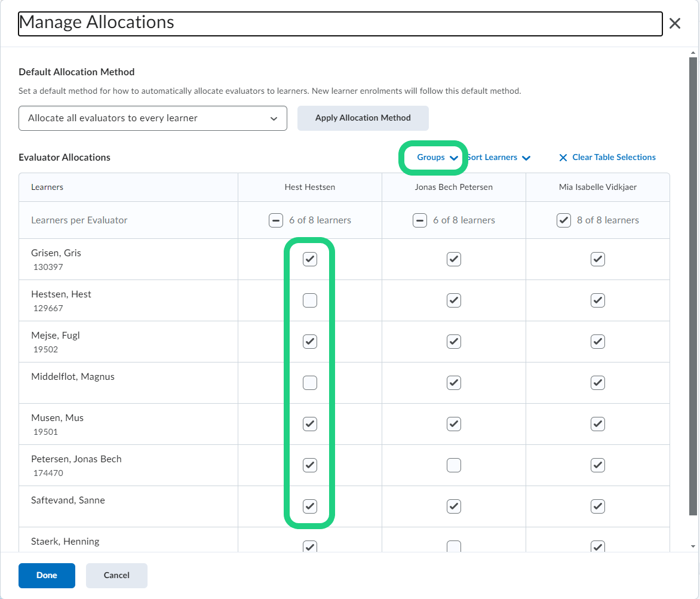Image resolution: width=700 pixels, height=599 pixels.
Task: Open the allocation method dropdown
Action: point(153,118)
